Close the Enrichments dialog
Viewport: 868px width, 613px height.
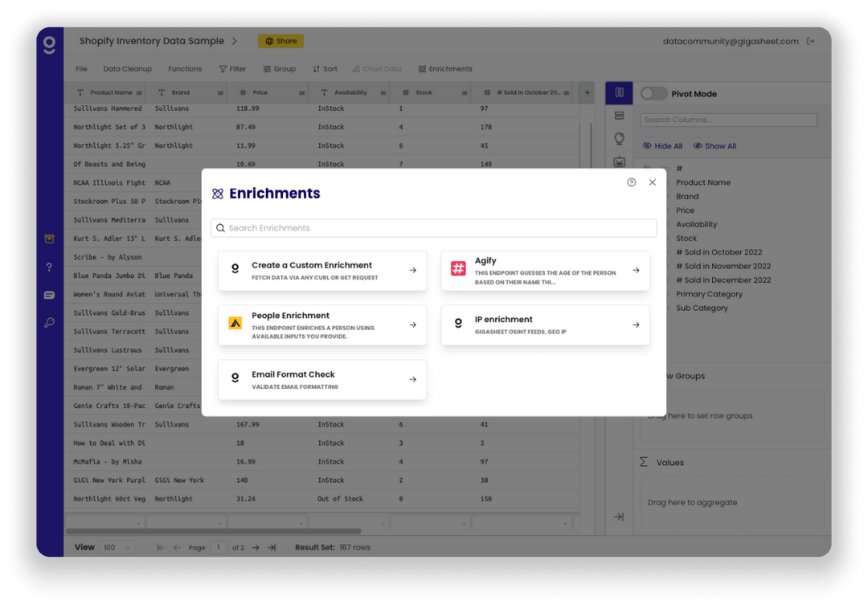[652, 182]
